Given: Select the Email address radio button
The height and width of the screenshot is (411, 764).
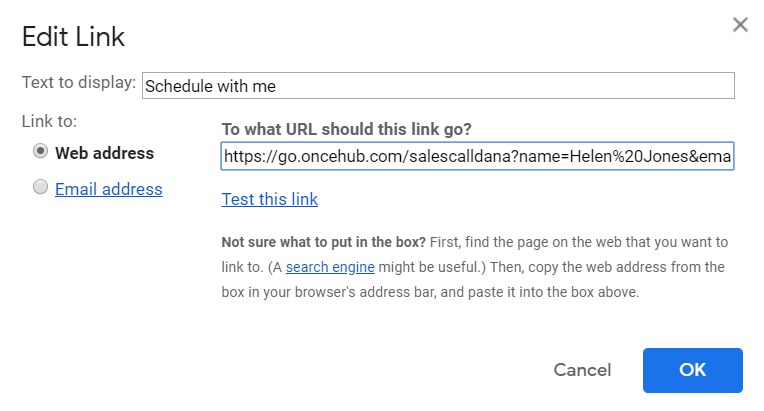Looking at the screenshot, I should [x=40, y=187].
